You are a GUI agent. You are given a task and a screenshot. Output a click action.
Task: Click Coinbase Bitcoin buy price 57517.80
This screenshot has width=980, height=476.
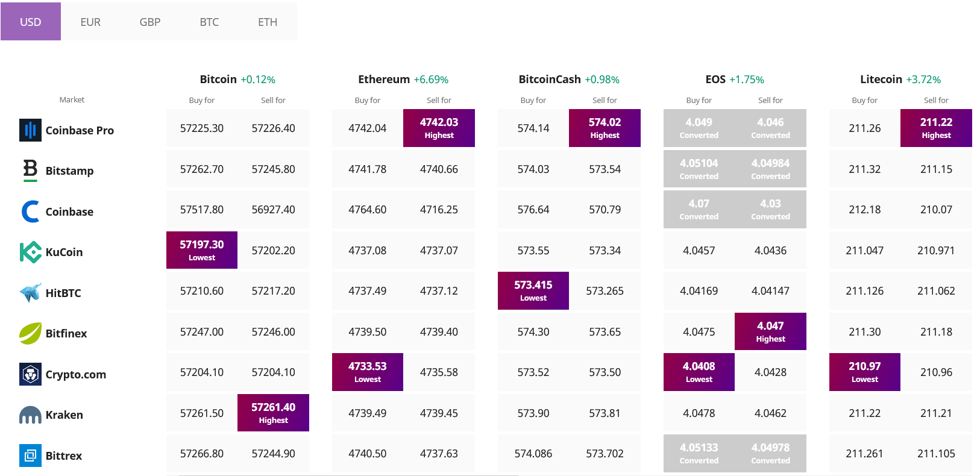pos(202,210)
